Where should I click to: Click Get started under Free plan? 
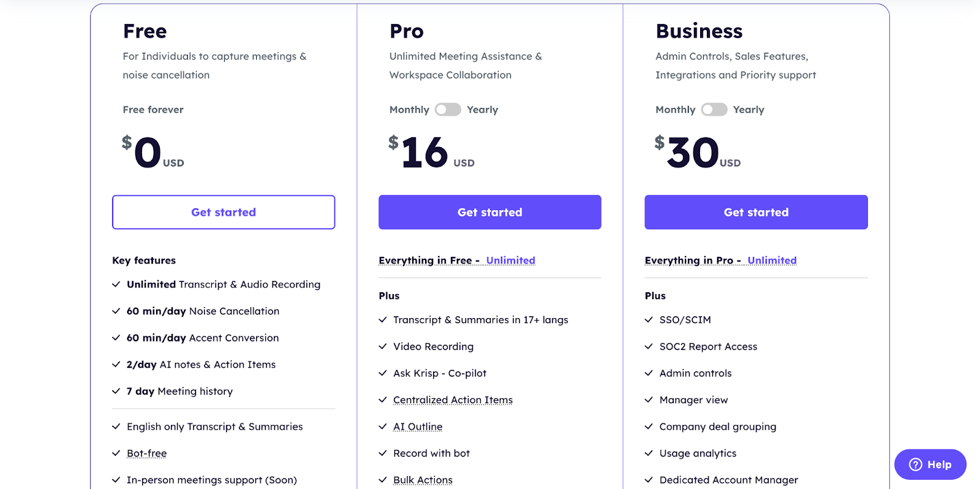point(224,212)
